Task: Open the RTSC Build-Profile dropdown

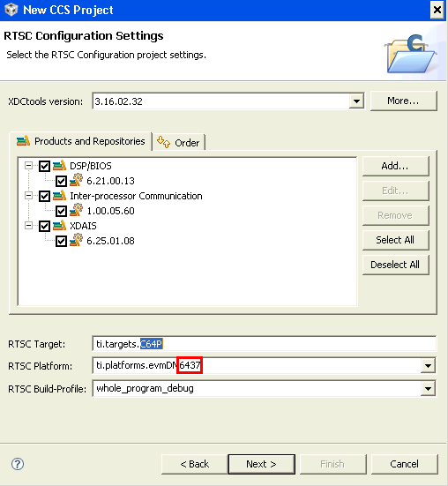Action: [428, 389]
